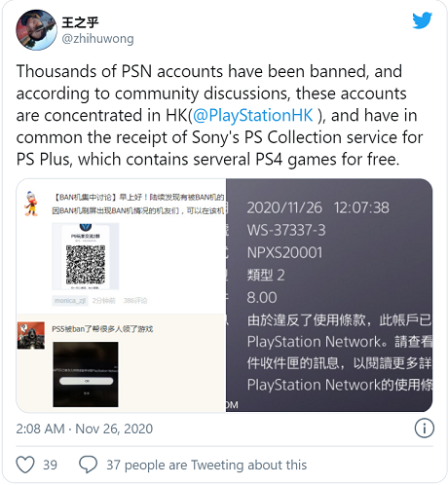Click the like count 39
Image resolution: width=448 pixels, height=485 pixels.
coord(50,465)
